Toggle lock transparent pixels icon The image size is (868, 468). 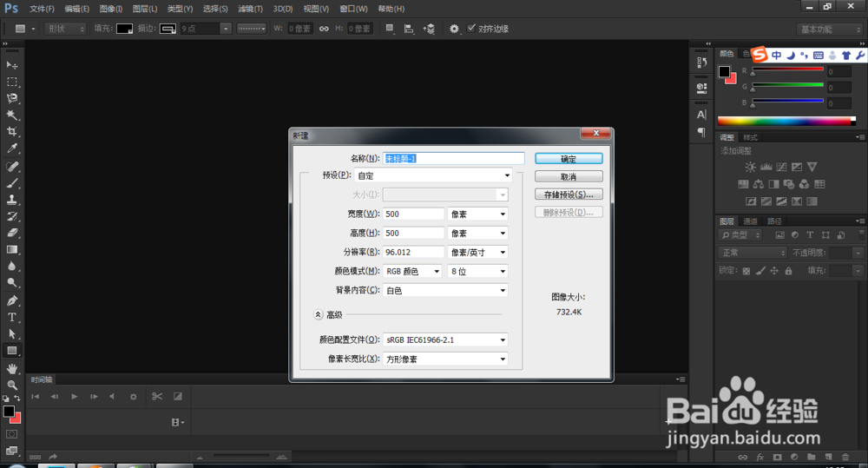click(x=746, y=271)
